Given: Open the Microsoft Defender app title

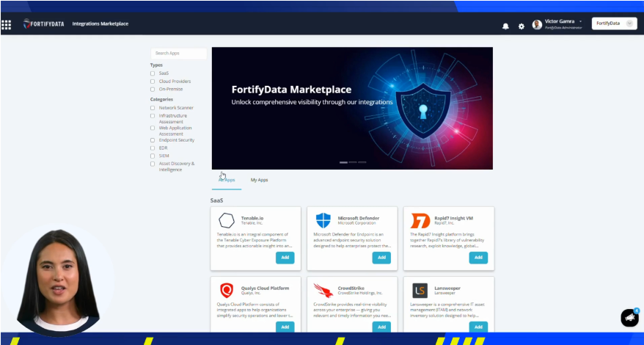Looking at the screenshot, I should [359, 218].
